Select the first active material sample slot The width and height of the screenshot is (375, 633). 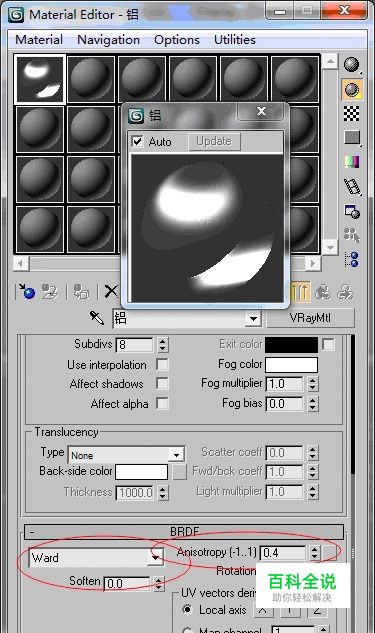click(40, 79)
